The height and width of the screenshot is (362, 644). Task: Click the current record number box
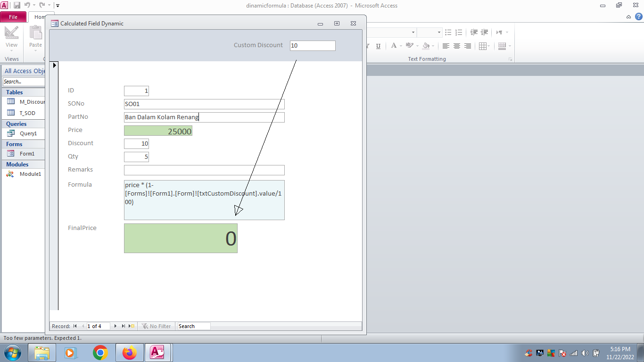pyautogui.click(x=98, y=326)
